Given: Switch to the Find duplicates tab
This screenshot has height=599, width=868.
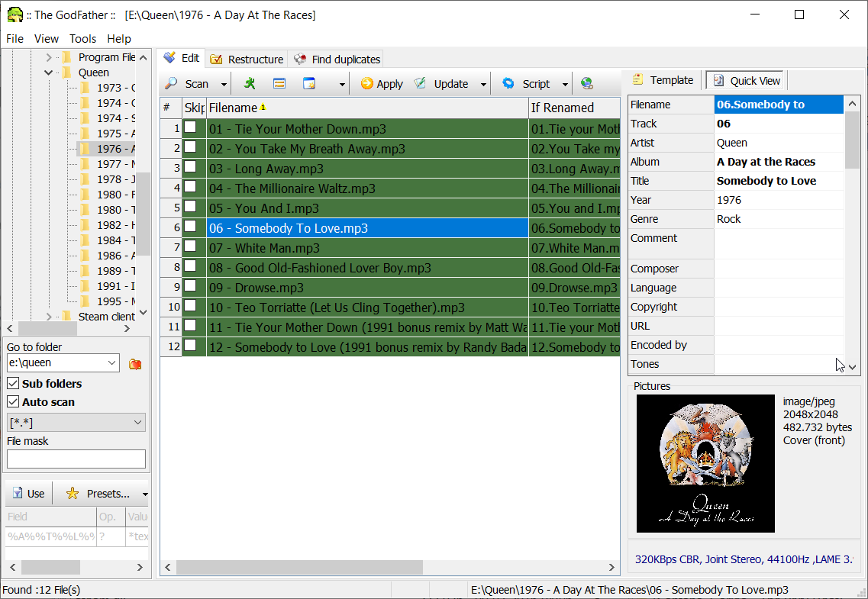Looking at the screenshot, I should pos(337,60).
